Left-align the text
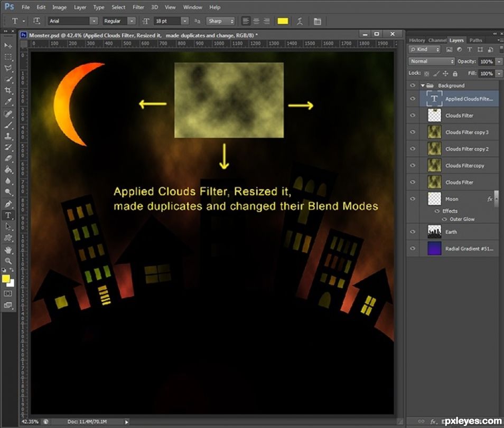 [x=246, y=21]
